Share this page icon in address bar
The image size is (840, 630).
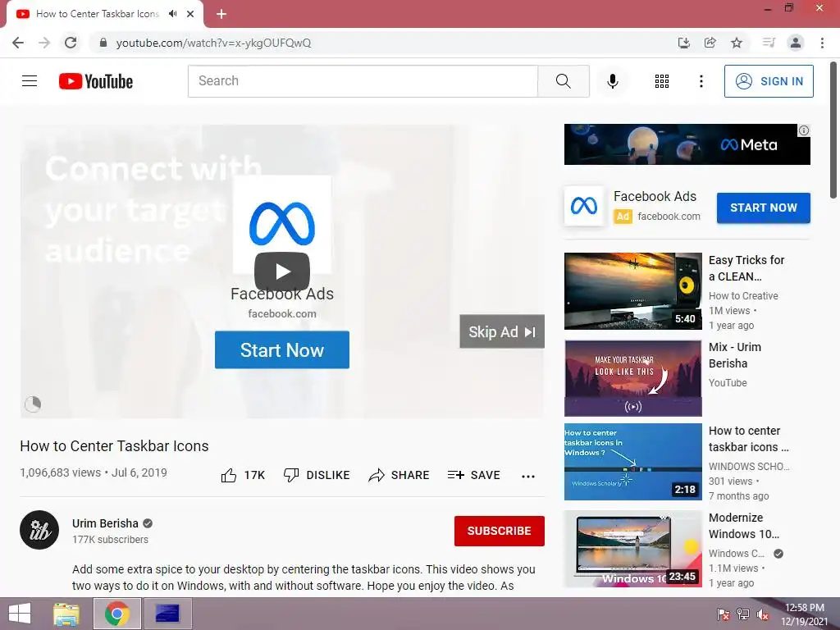(x=710, y=43)
